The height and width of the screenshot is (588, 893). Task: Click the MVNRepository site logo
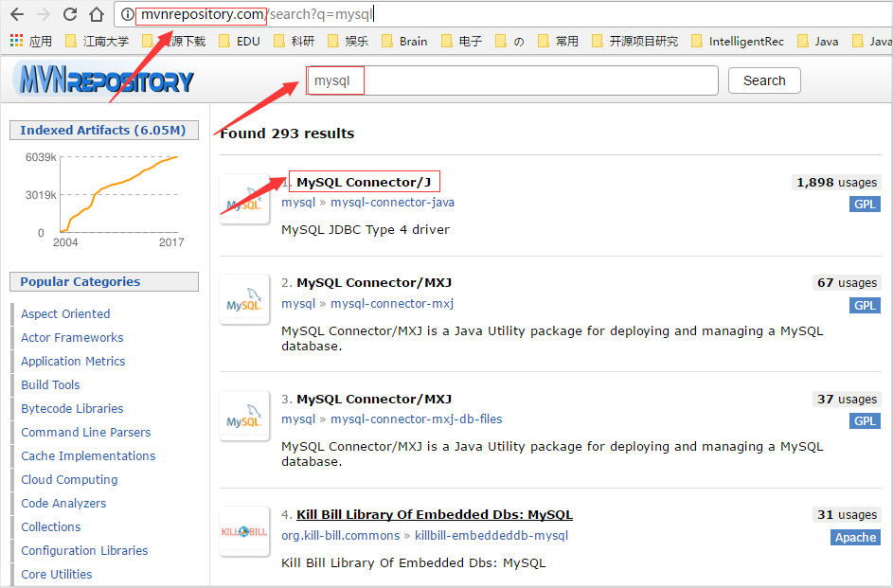104,80
